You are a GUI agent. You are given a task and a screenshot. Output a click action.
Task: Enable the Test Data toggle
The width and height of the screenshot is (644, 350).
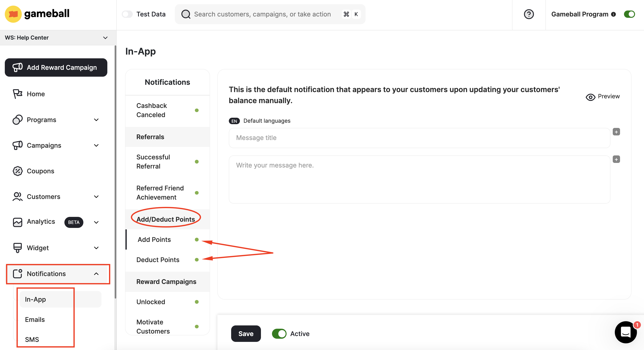[x=127, y=14]
